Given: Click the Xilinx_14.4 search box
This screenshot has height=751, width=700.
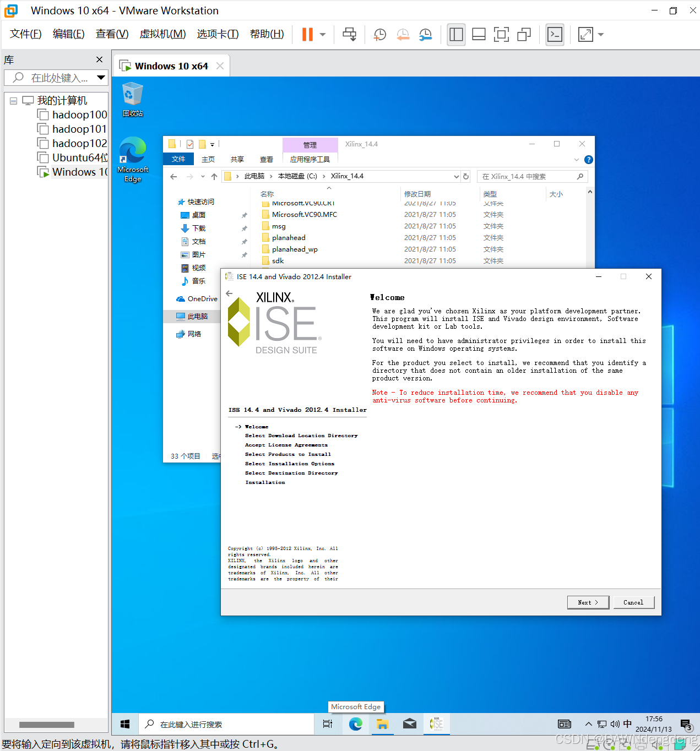Looking at the screenshot, I should point(532,176).
